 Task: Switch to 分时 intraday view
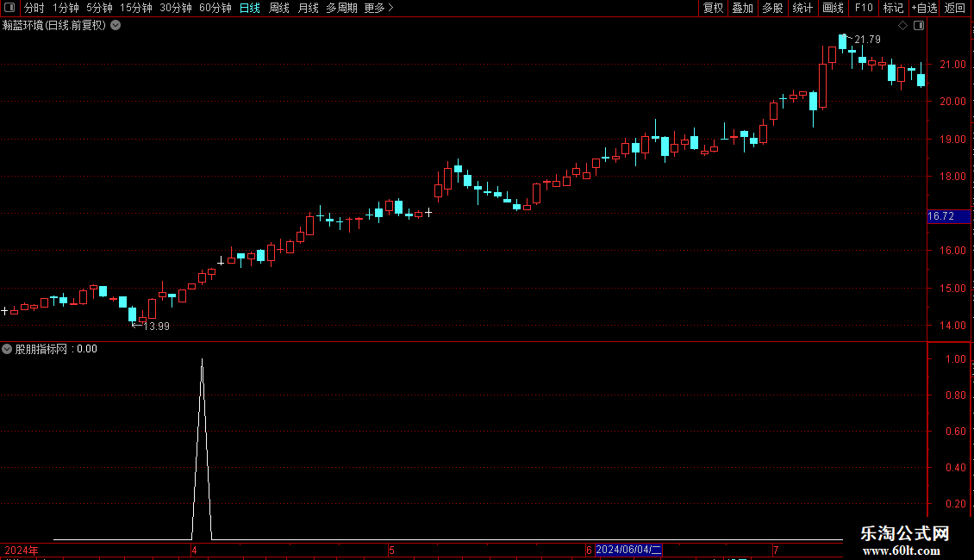[34, 8]
